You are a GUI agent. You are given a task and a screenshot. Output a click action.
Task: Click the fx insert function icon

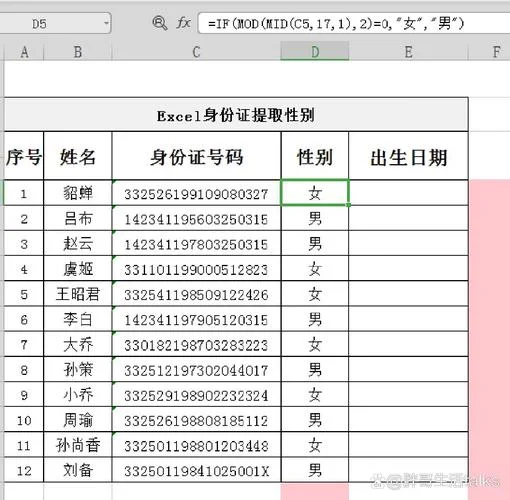tap(183, 23)
